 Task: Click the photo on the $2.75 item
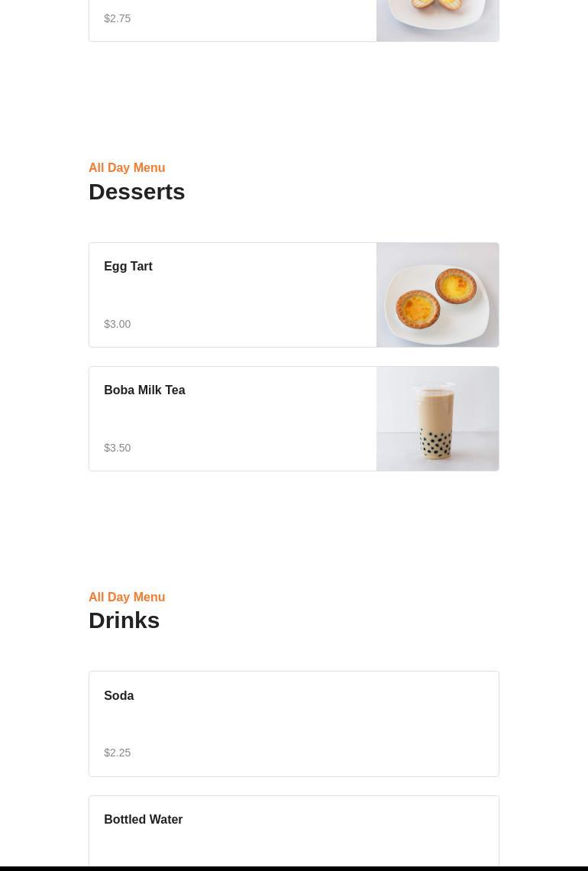[x=438, y=20]
